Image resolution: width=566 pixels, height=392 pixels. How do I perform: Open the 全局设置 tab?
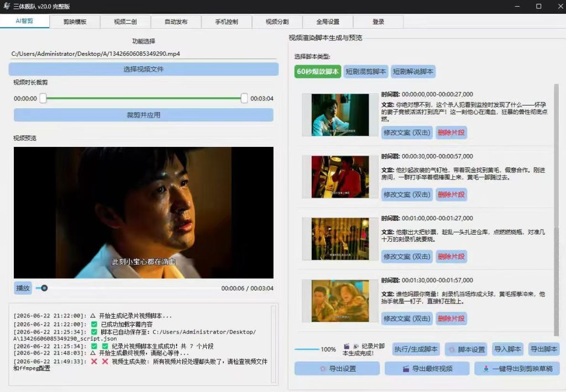coord(328,22)
